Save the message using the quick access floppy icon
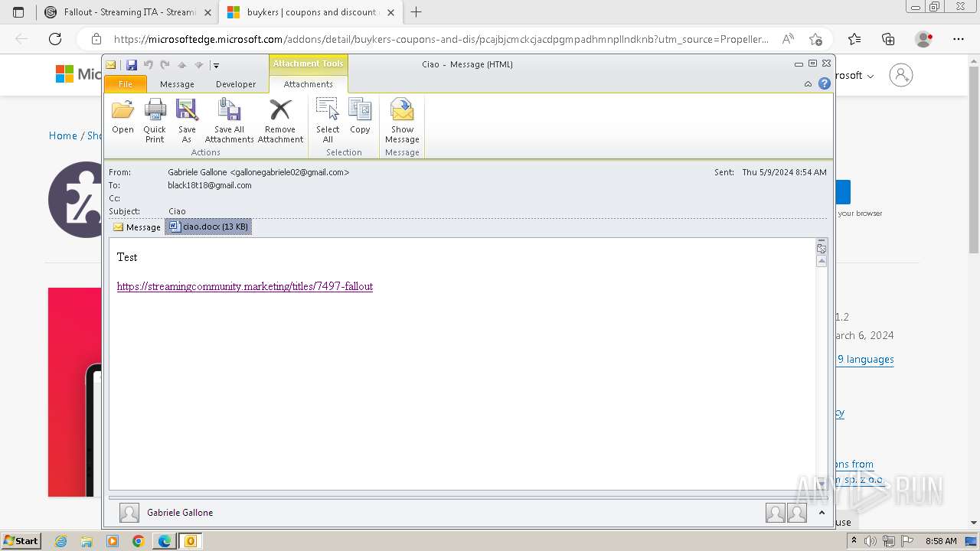Viewport: 980px width, 551px height. tap(132, 65)
